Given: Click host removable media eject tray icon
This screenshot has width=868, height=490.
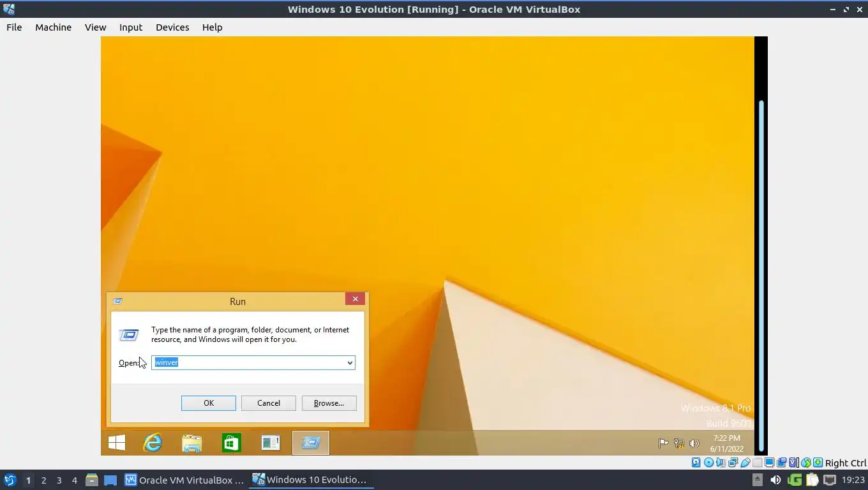Looking at the screenshot, I should (758, 480).
